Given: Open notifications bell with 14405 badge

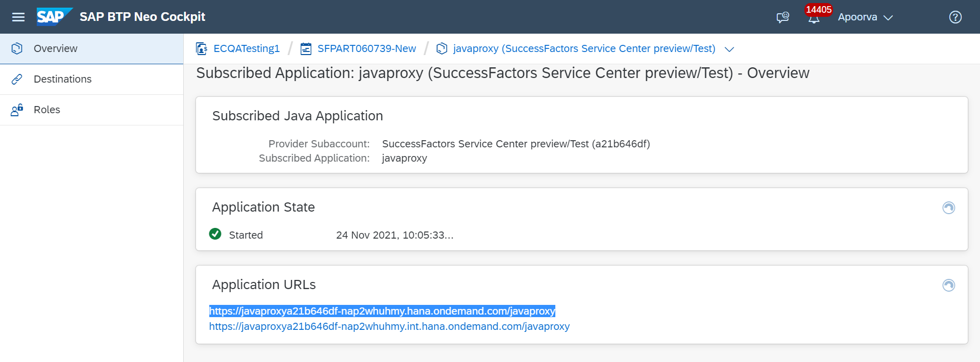Looking at the screenshot, I should pyautogui.click(x=814, y=17).
